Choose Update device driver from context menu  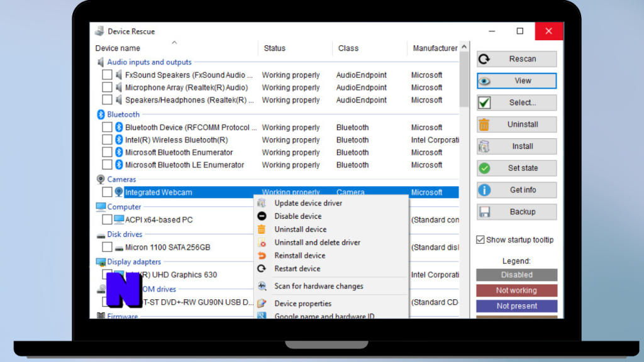click(331, 203)
